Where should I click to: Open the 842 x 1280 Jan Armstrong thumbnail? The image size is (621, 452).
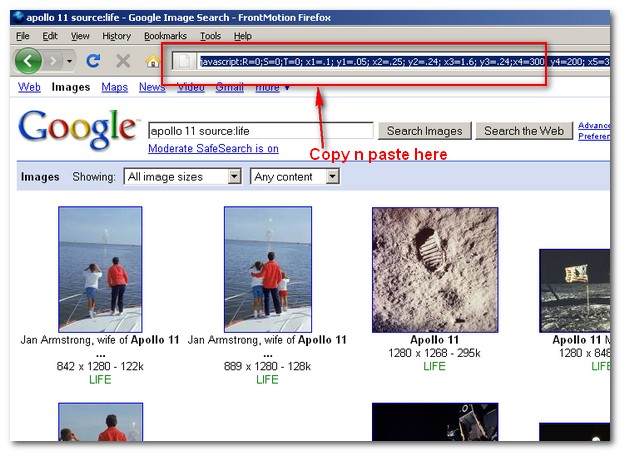pos(100,269)
